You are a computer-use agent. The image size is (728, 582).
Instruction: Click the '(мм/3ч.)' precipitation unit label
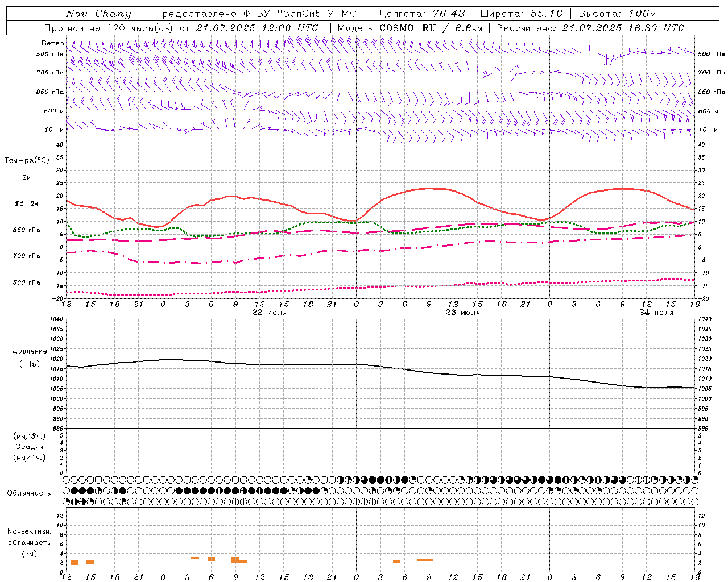click(x=30, y=436)
